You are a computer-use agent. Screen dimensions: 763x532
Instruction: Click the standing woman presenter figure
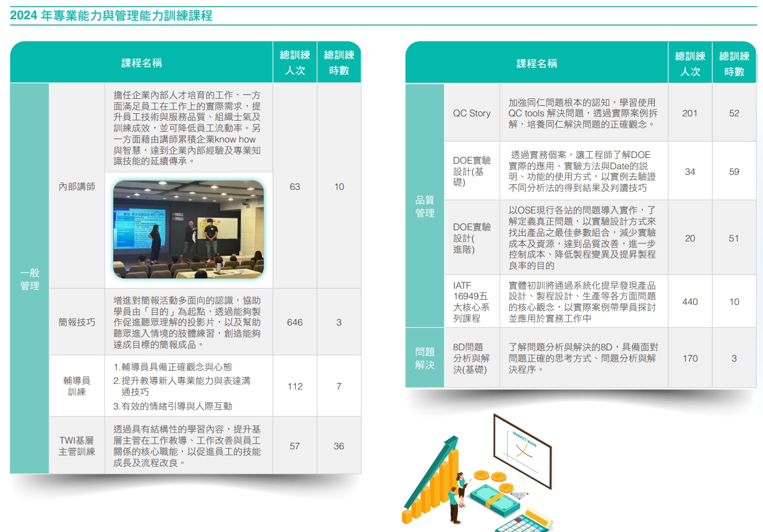[461, 488]
